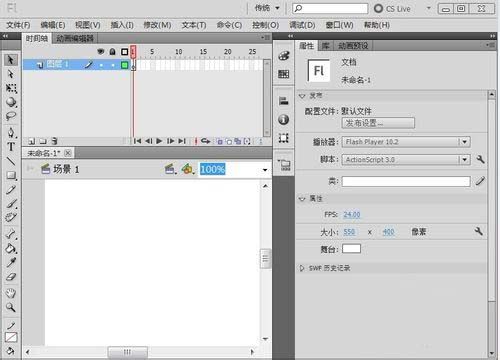
Task: Edit document size wrench icon
Action: pos(479,231)
